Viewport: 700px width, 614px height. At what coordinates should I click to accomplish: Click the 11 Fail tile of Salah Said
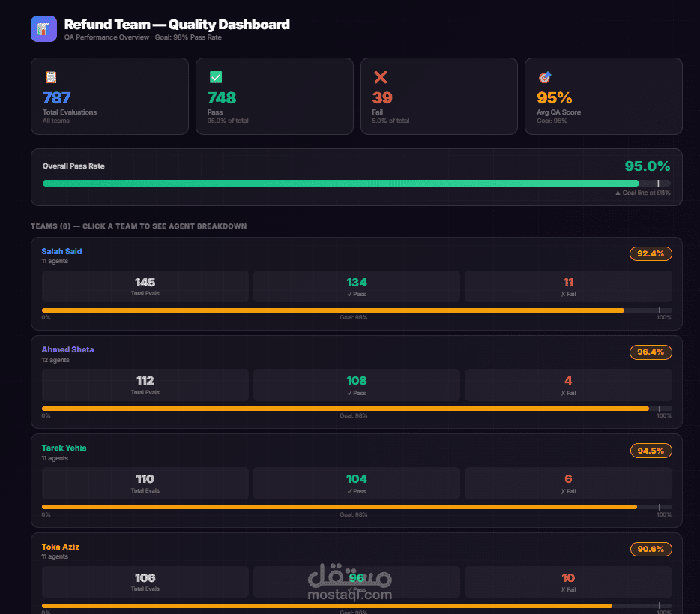point(568,286)
